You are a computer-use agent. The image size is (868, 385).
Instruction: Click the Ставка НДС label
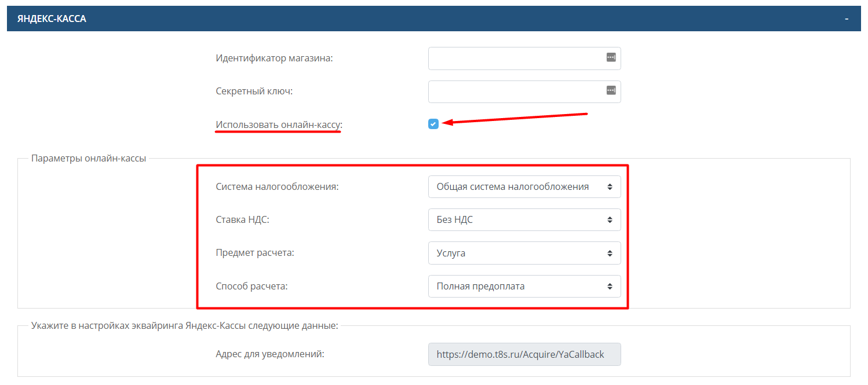click(243, 220)
